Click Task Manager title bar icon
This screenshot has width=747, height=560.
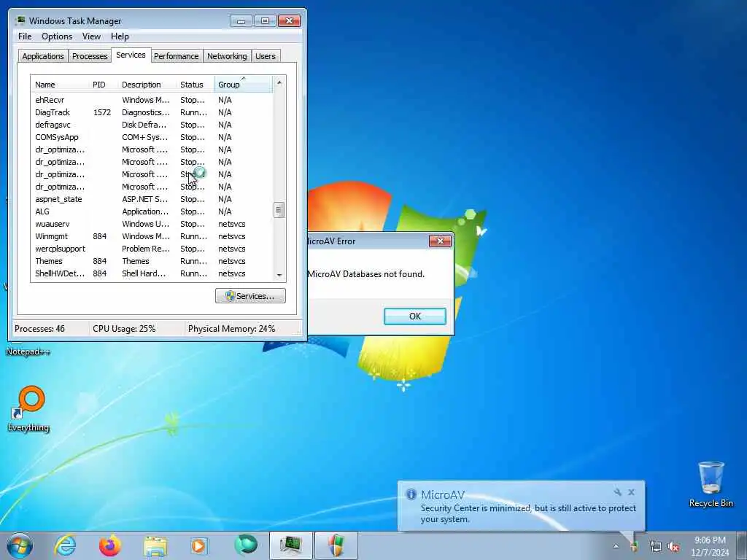coord(20,20)
